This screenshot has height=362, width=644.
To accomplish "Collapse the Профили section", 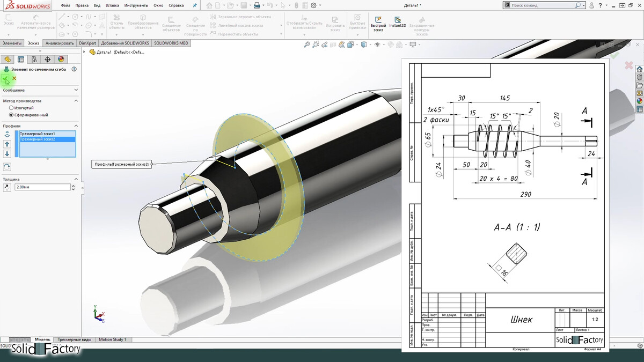I will point(76,126).
